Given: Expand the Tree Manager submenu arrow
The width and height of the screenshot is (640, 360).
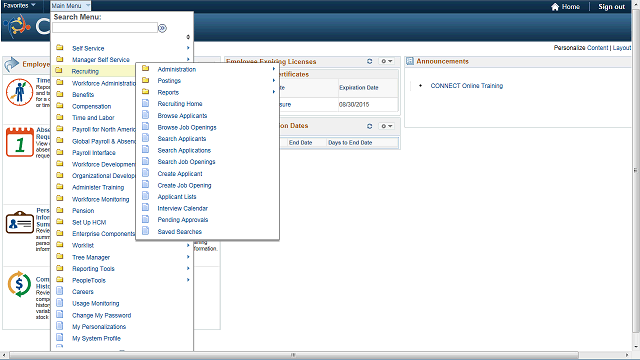Looking at the screenshot, I should point(188,257).
